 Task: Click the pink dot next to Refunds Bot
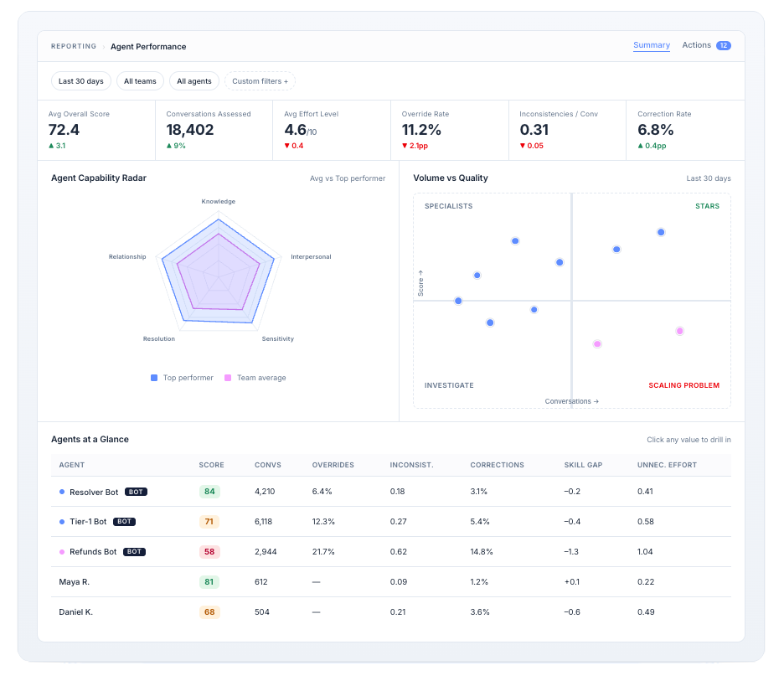62,552
